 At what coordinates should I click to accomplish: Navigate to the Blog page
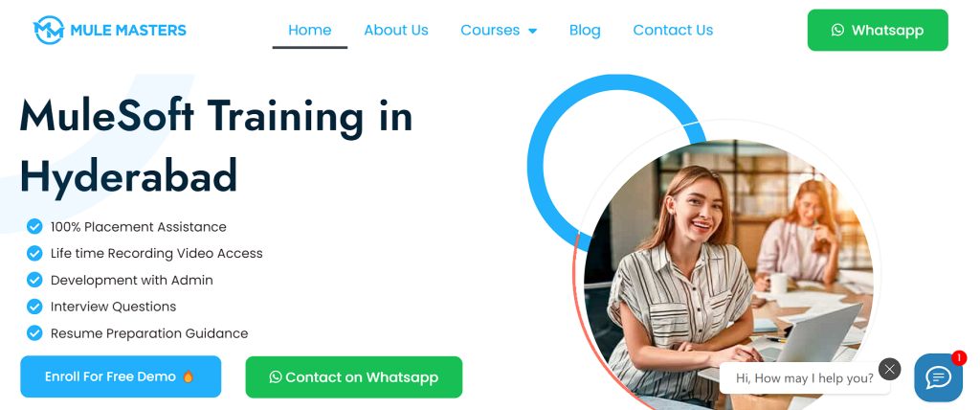tap(585, 30)
